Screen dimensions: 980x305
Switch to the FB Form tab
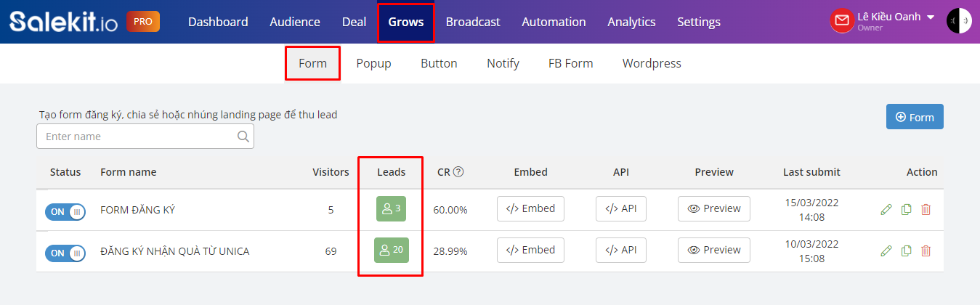(x=570, y=63)
